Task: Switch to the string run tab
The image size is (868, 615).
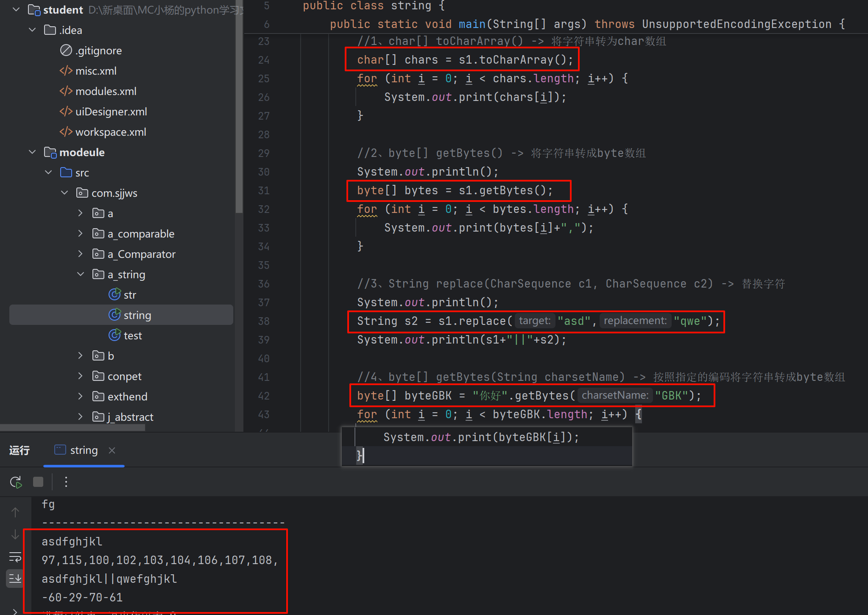Action: [83, 450]
